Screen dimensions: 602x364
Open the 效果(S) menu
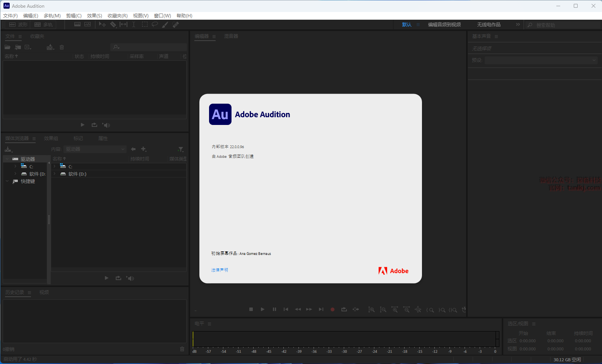click(x=94, y=16)
